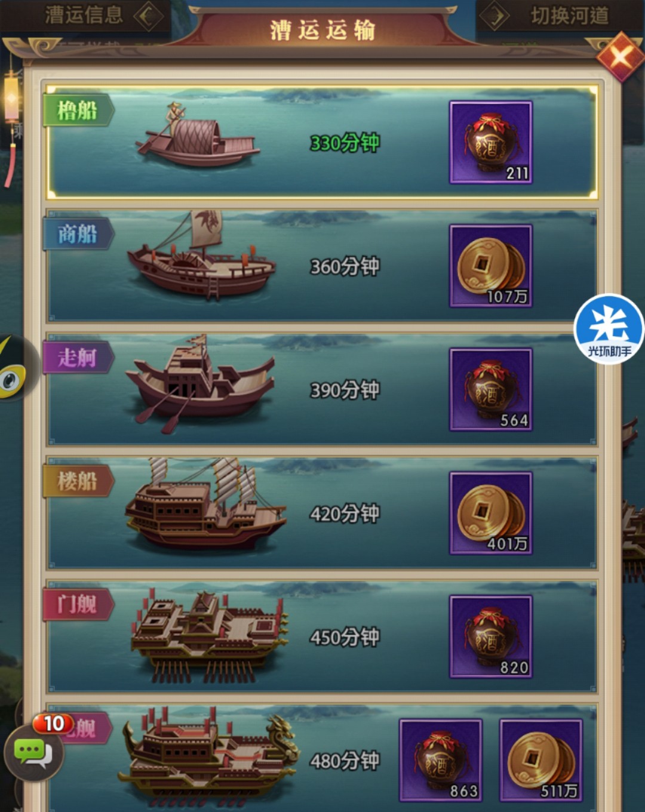This screenshot has width=645, height=812.
Task: Click the wine jar reward showing 863
Action: coord(441,760)
